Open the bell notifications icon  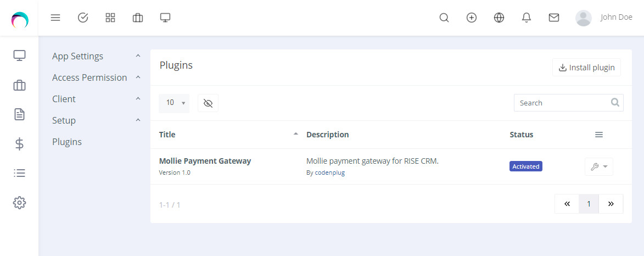pos(527,18)
